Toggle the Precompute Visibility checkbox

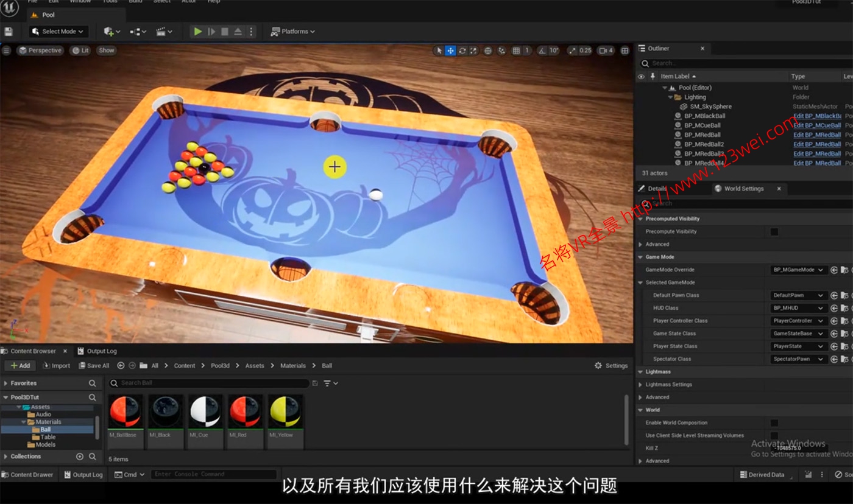775,231
